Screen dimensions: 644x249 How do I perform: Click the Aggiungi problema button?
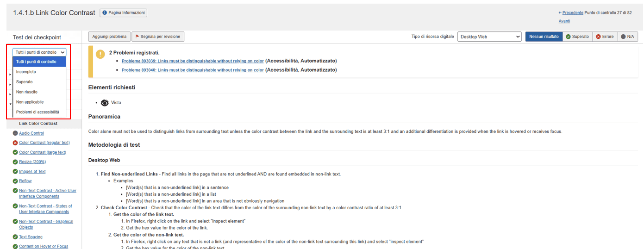point(109,37)
